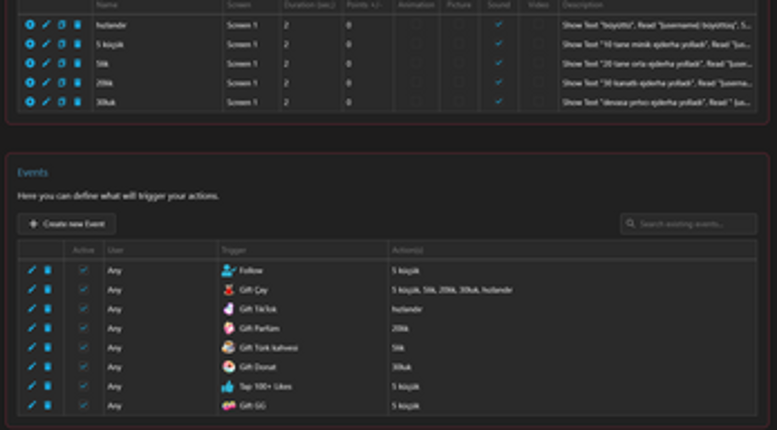Click the hızlandır action description text
The width and height of the screenshot is (777, 430).
[x=656, y=25]
